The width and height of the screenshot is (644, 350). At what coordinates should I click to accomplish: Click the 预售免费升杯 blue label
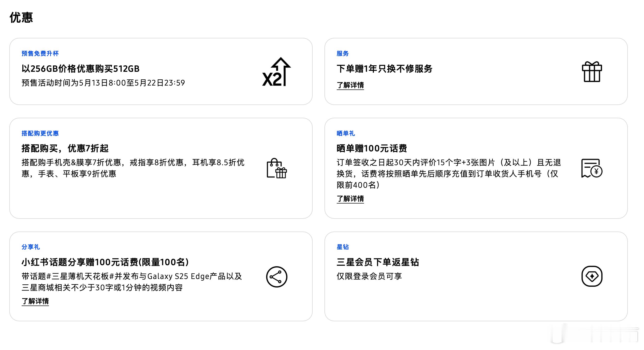pyautogui.click(x=40, y=54)
